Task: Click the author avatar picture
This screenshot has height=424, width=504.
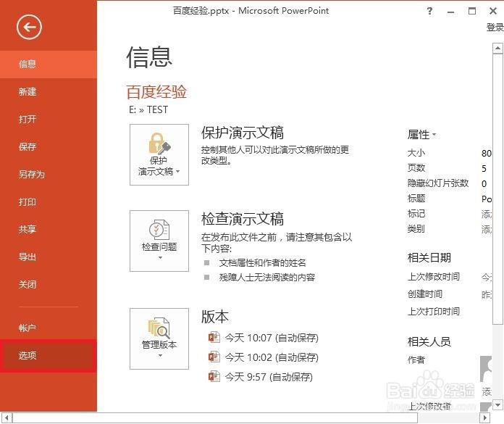Action: pos(486,369)
